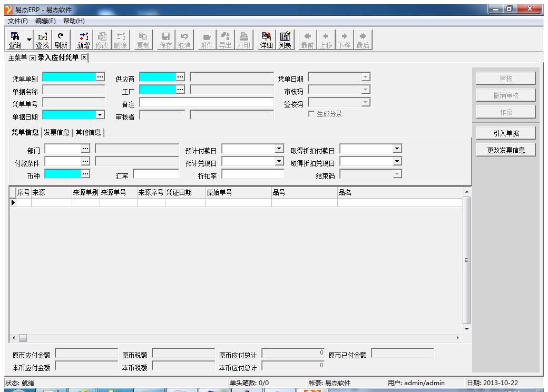The image size is (548, 392).
Task: Close the 录入应付凭单 tab
Action: tap(84, 57)
